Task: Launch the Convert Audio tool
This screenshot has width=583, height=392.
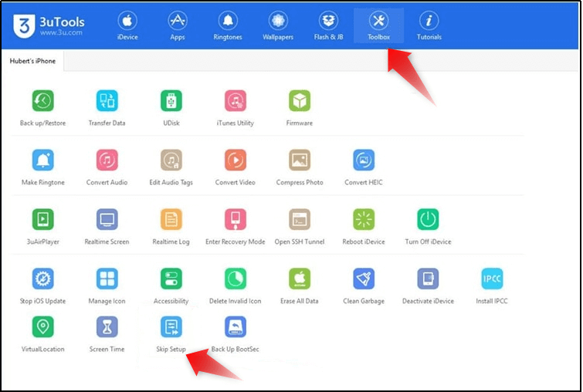Action: click(107, 161)
